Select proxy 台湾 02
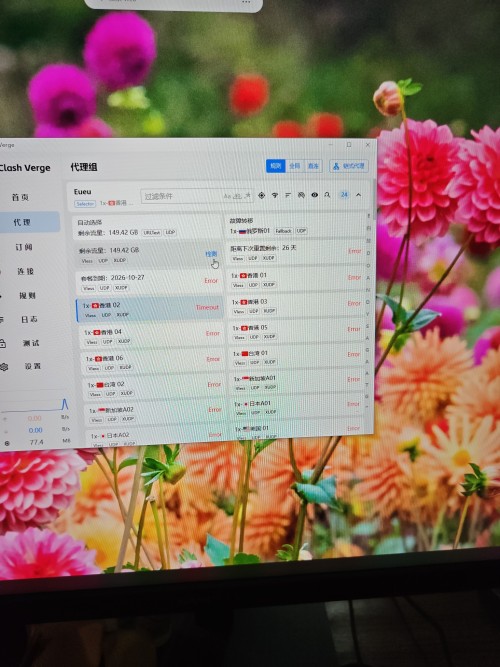The height and width of the screenshot is (667, 500). [x=155, y=388]
